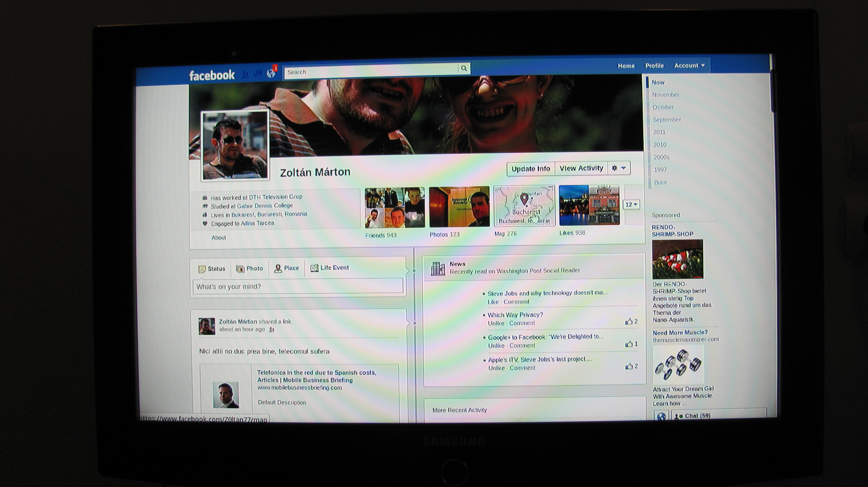
Task: Click the thumbs-up icon beside Which Way Privacy
Action: click(628, 322)
